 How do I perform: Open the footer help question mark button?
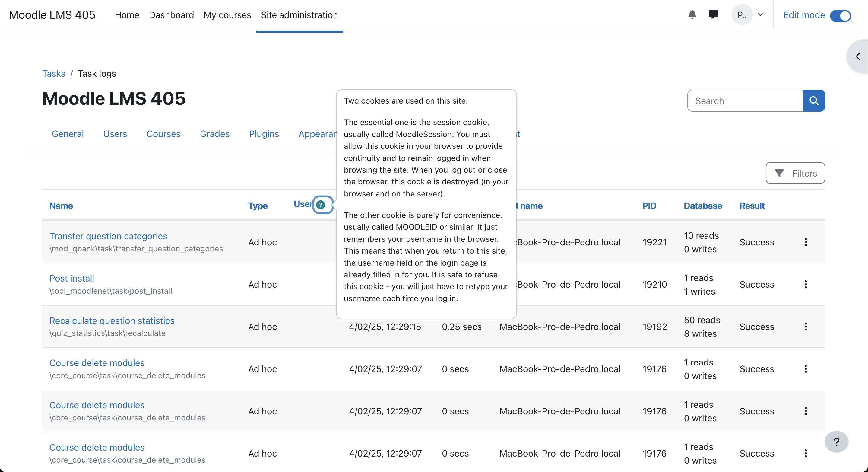pyautogui.click(x=836, y=442)
